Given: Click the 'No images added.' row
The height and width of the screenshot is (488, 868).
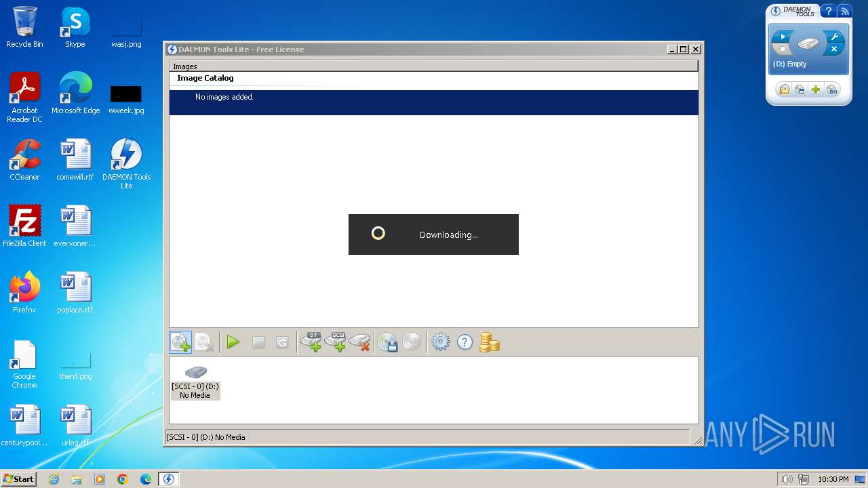Looking at the screenshot, I should point(433,102).
